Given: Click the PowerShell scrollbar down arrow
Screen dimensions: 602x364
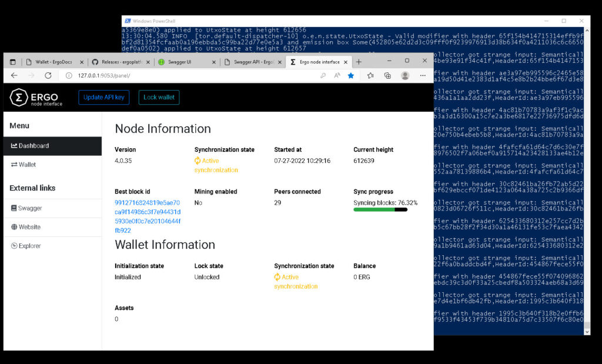Looking at the screenshot, I should click(587, 332).
